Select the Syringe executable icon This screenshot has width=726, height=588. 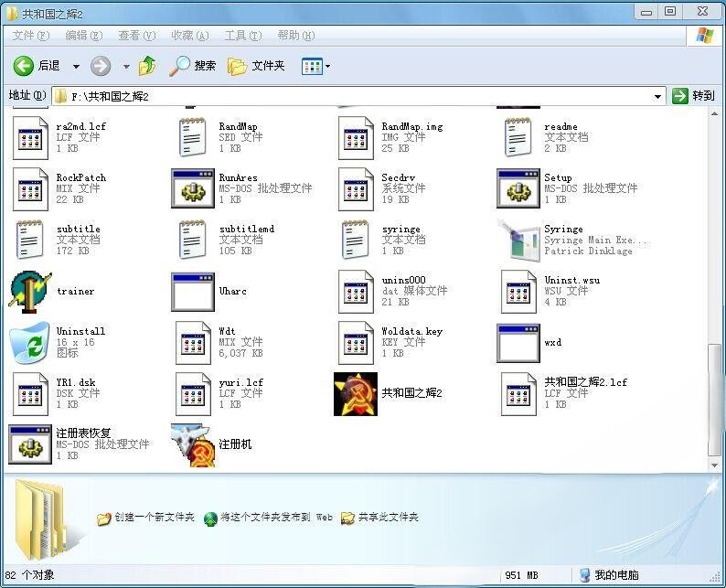518,240
